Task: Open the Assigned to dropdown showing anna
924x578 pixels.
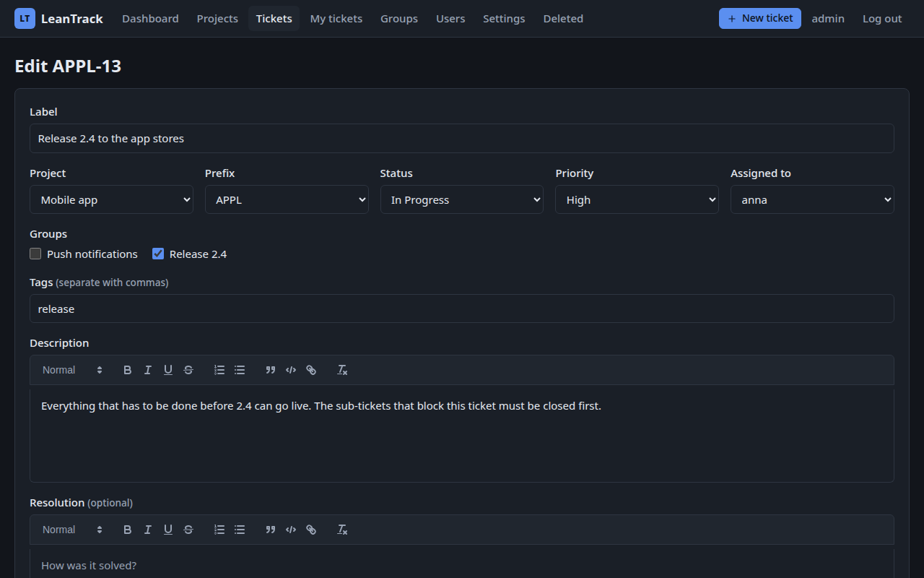Action: click(x=812, y=199)
